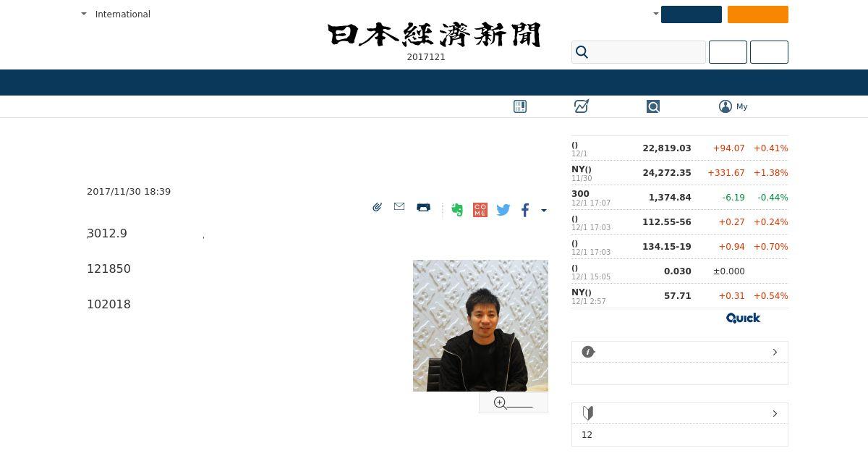Viewport: 868px width, 456px height.
Task: Open the International edition dropdown
Action: pos(116,14)
